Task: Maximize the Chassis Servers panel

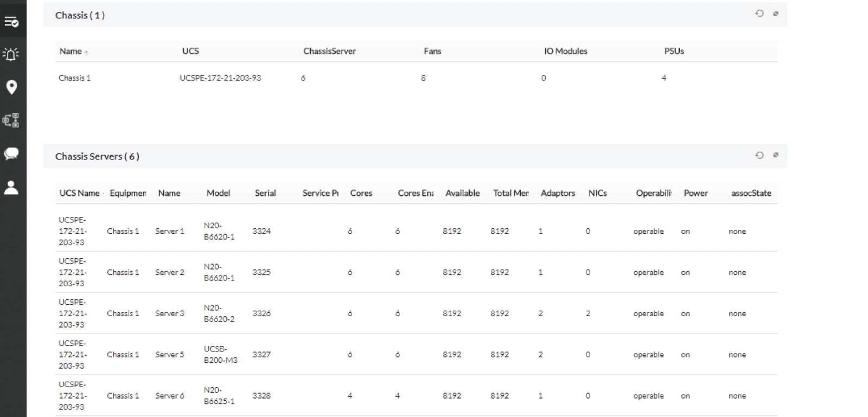Action: click(x=776, y=155)
